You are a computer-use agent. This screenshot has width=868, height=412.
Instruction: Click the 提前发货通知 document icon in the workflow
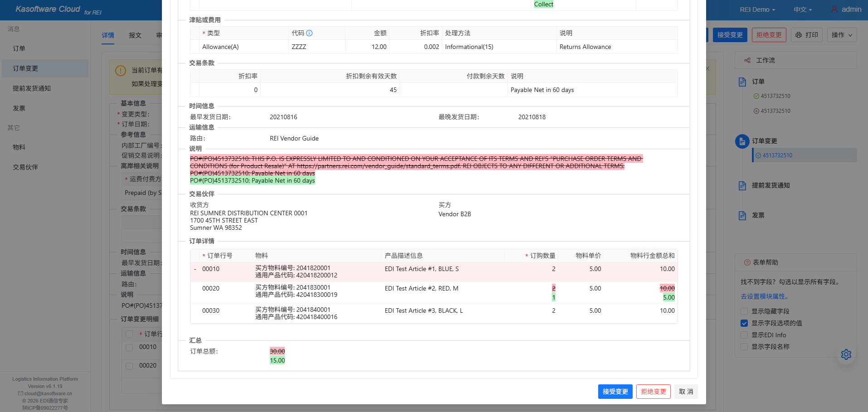742,185
